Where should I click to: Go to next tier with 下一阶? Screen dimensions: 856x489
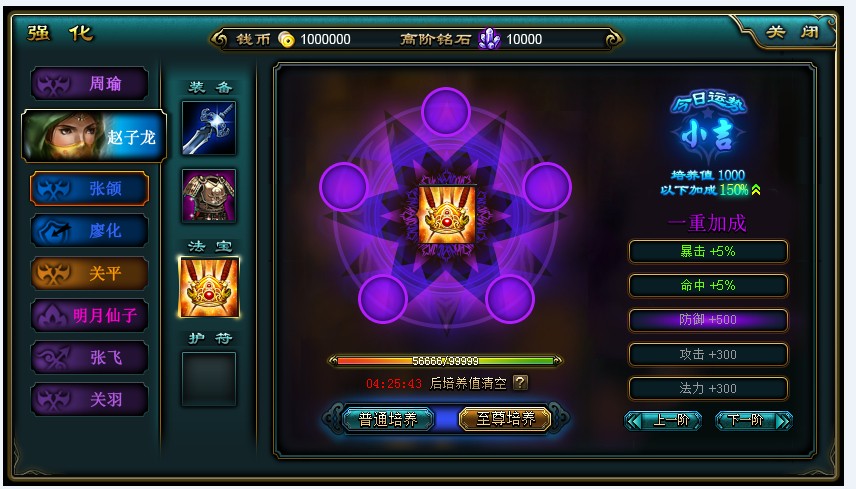coord(753,420)
